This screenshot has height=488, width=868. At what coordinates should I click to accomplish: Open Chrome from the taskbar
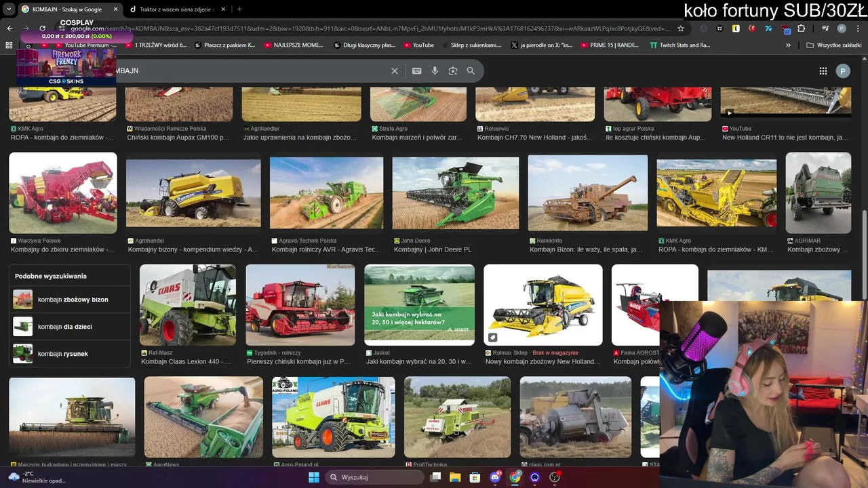[x=515, y=477]
